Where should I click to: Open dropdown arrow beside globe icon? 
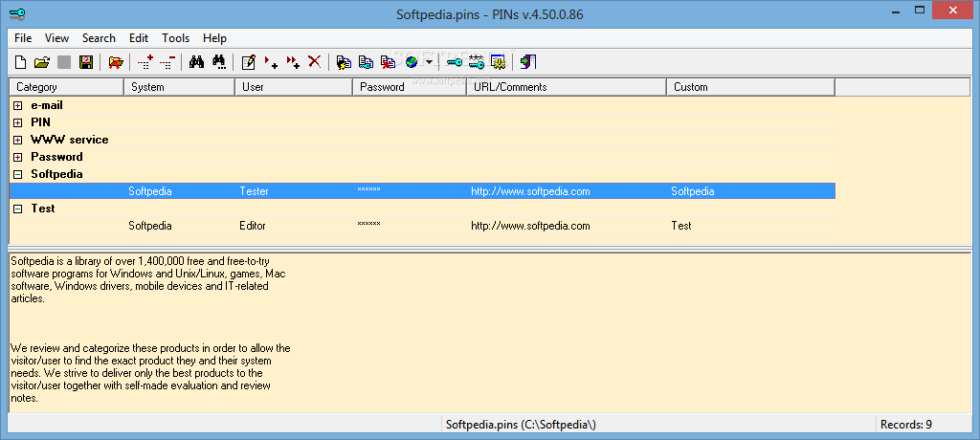click(x=429, y=62)
